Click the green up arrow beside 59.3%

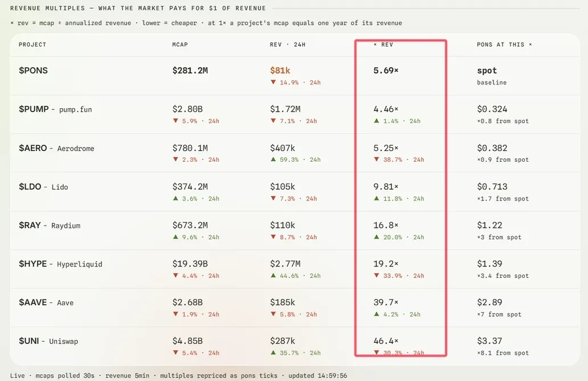click(x=273, y=159)
